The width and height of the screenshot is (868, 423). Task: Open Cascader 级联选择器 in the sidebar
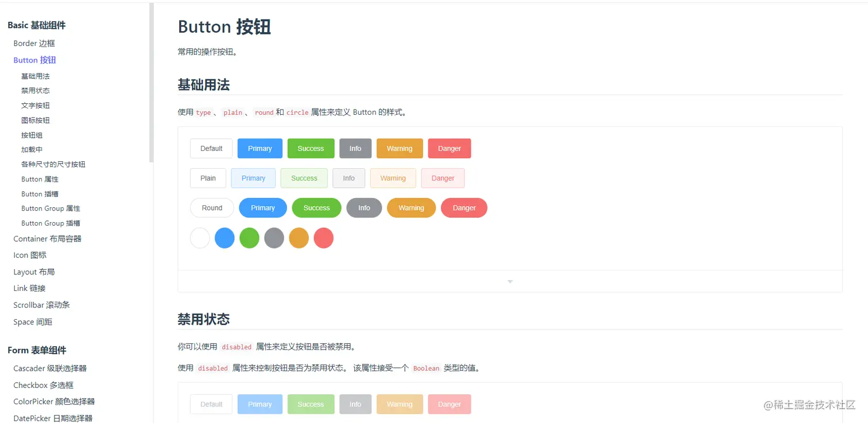[50, 368]
